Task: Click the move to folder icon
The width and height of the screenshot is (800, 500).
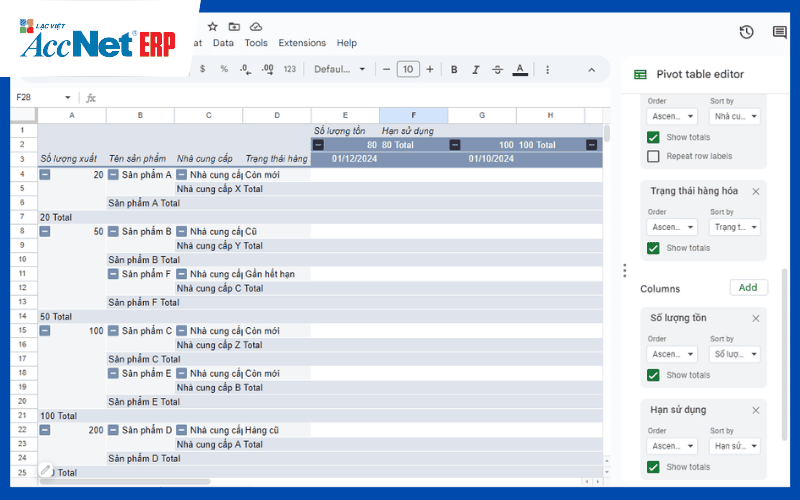Action: pos(234,27)
